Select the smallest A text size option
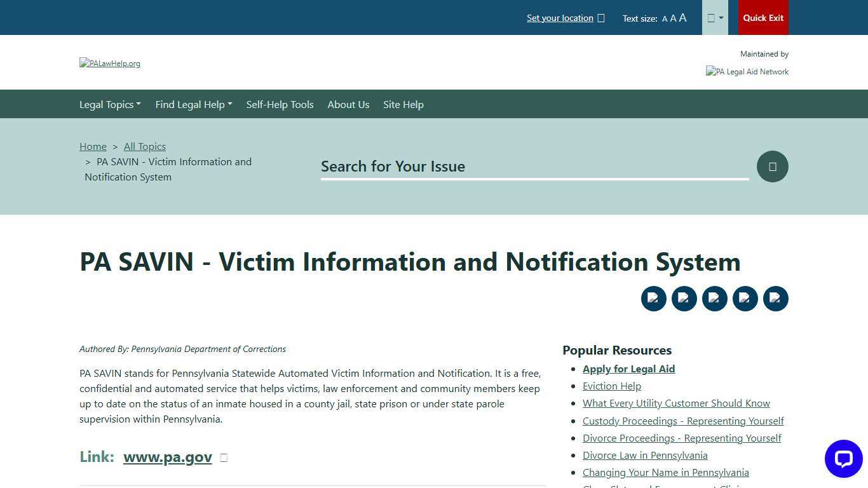 click(664, 18)
